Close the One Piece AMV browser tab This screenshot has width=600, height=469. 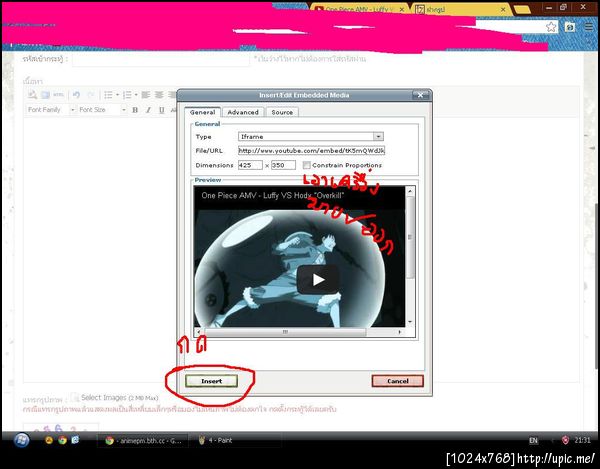pos(402,10)
